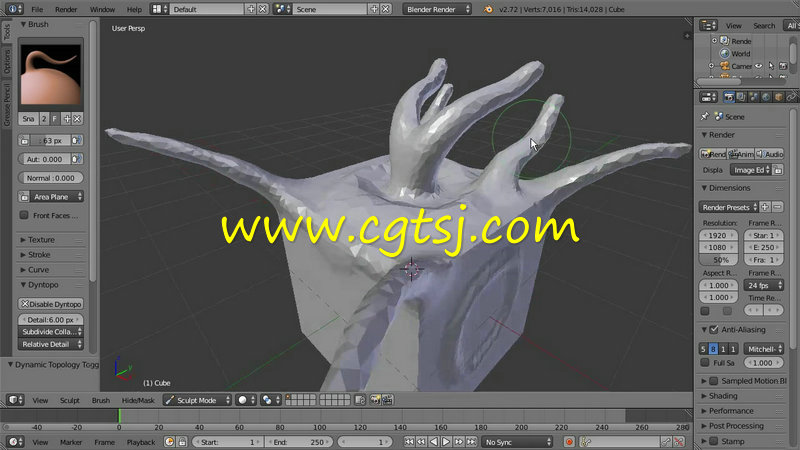Open the viewport shading selector
The height and width of the screenshot is (450, 800).
(246, 400)
